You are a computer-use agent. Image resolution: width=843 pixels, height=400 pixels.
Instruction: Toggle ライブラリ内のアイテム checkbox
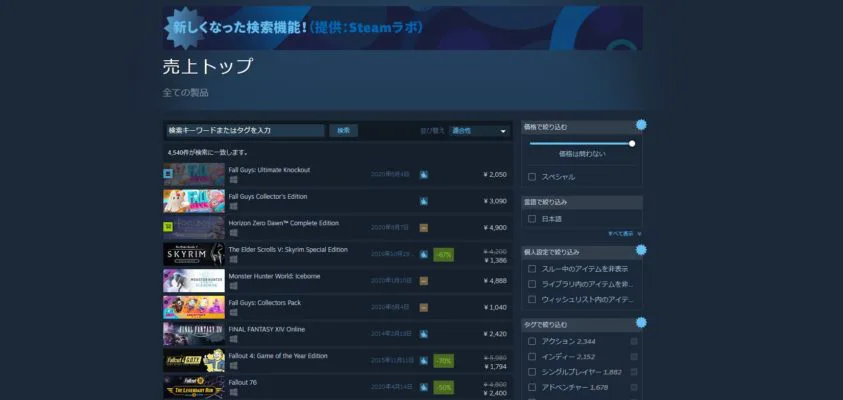[532, 284]
